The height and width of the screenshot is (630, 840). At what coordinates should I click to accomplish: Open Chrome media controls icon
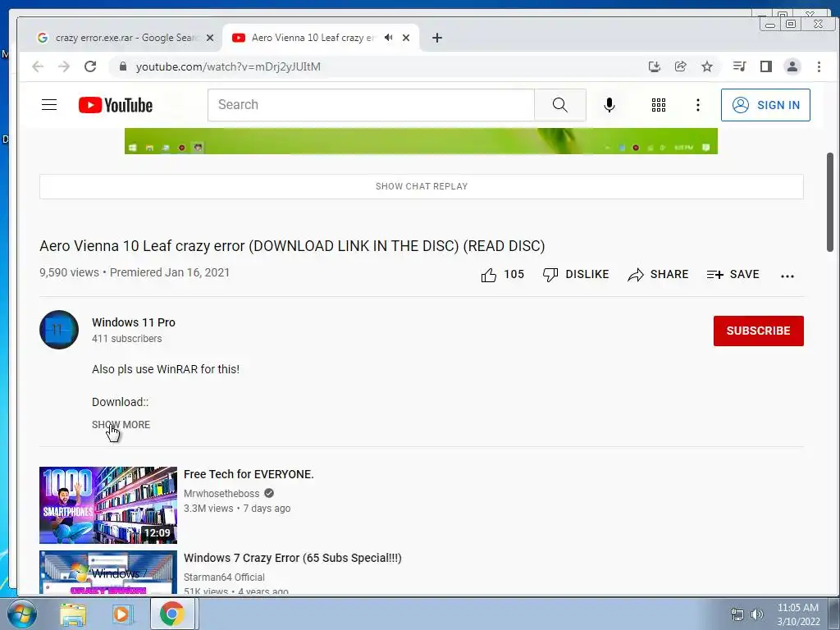pos(739,66)
